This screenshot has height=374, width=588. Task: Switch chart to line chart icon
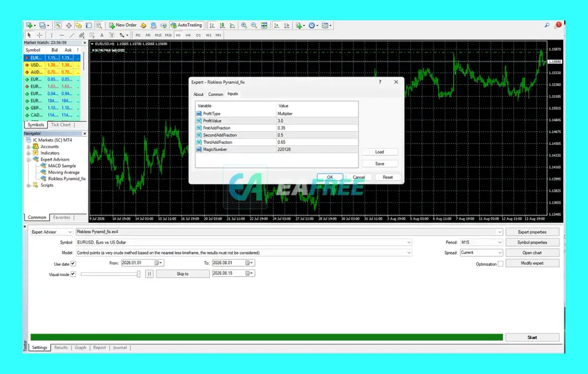[x=232, y=25]
